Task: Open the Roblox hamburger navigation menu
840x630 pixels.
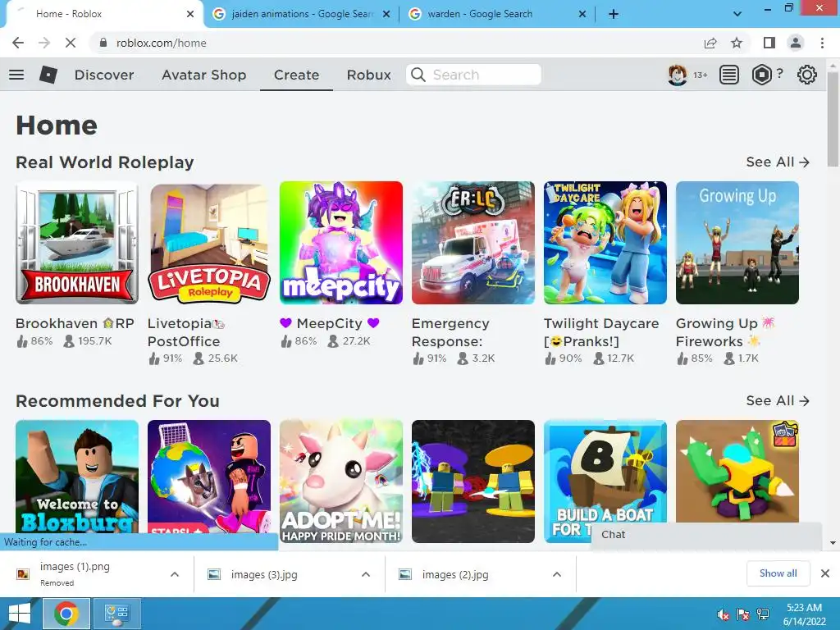Action: pos(16,75)
